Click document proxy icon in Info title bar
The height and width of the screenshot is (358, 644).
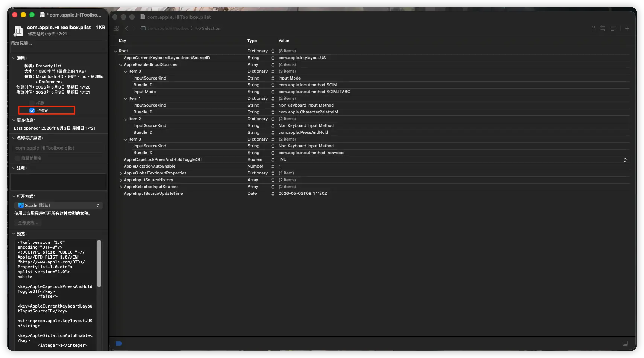click(x=42, y=15)
